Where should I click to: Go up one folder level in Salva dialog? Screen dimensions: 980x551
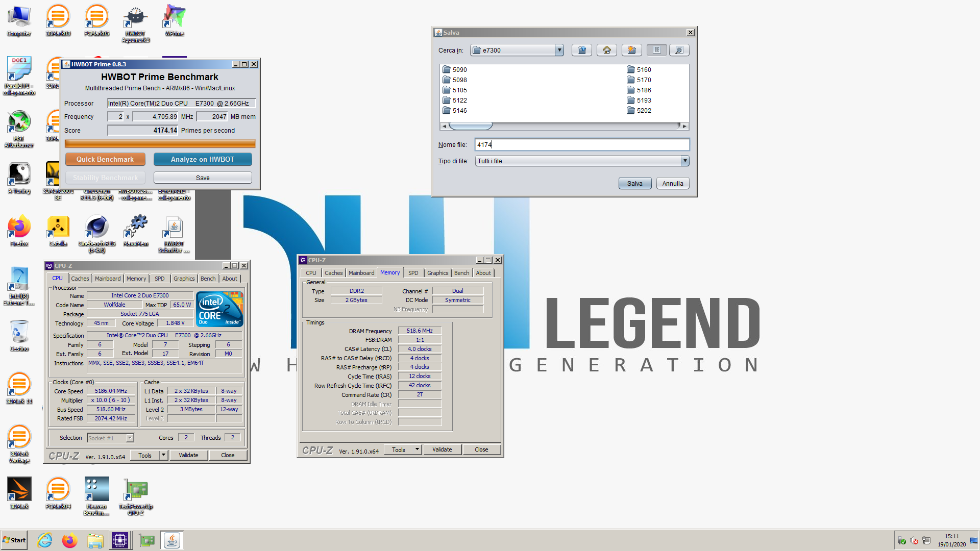582,50
